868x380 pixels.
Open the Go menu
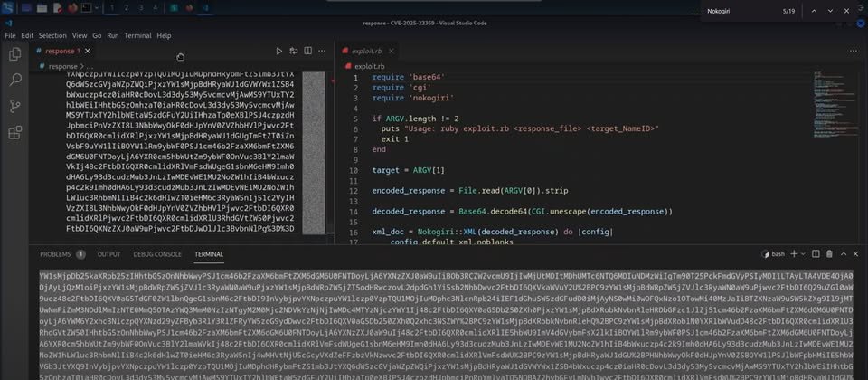pyautogui.click(x=97, y=35)
